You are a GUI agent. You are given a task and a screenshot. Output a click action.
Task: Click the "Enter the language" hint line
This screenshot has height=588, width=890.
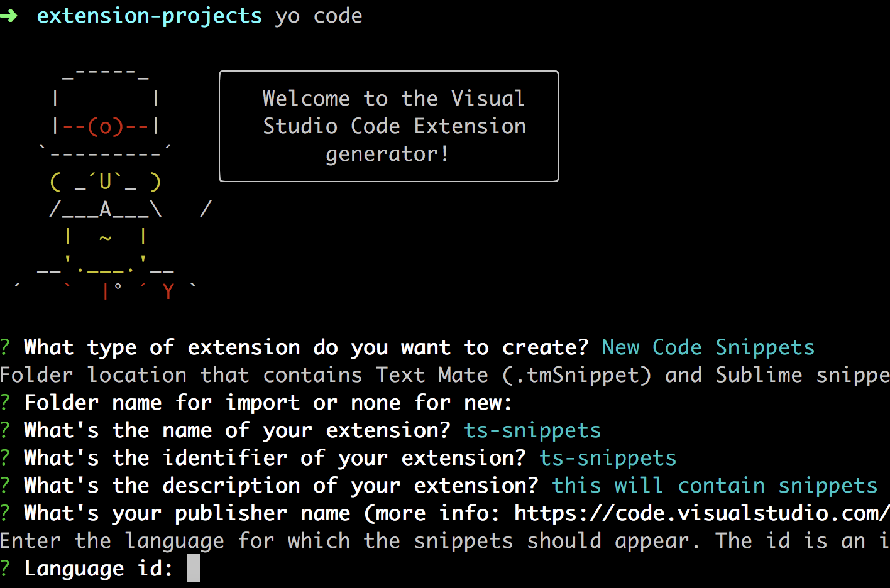coord(444,541)
